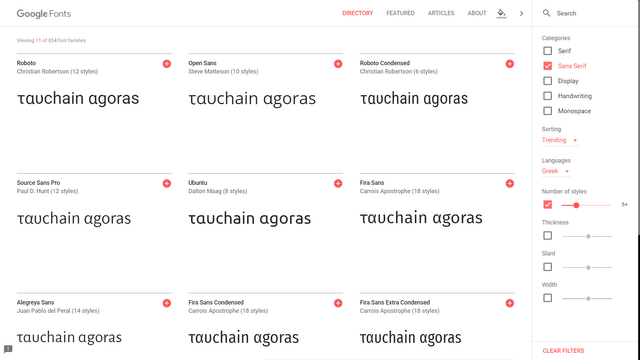Add Alegreya Sans to selection

167,303
